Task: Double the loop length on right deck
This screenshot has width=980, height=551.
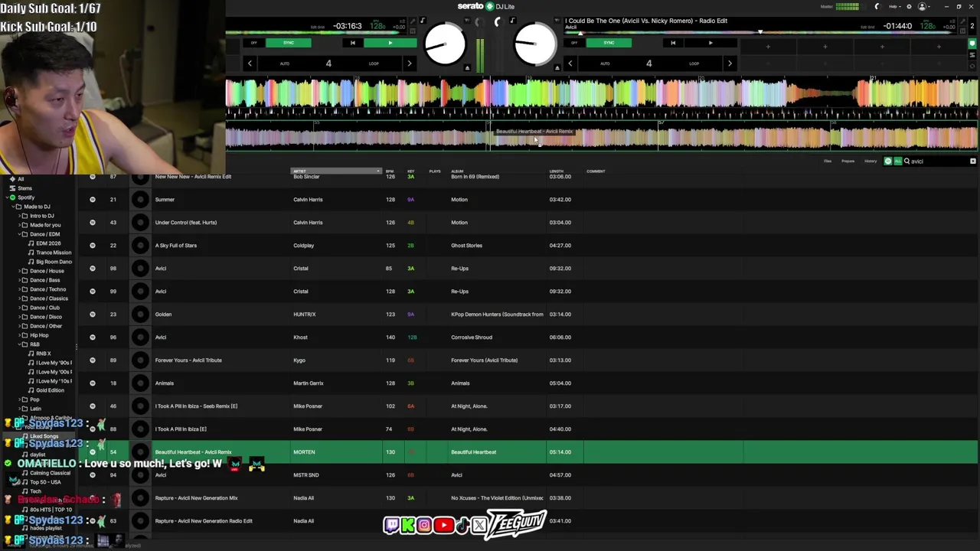Action: tap(729, 64)
